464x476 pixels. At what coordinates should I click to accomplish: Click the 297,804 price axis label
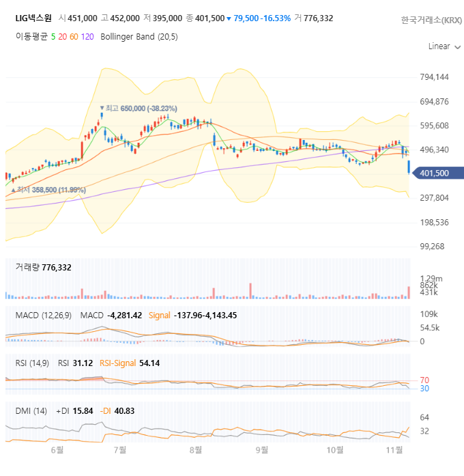434,198
